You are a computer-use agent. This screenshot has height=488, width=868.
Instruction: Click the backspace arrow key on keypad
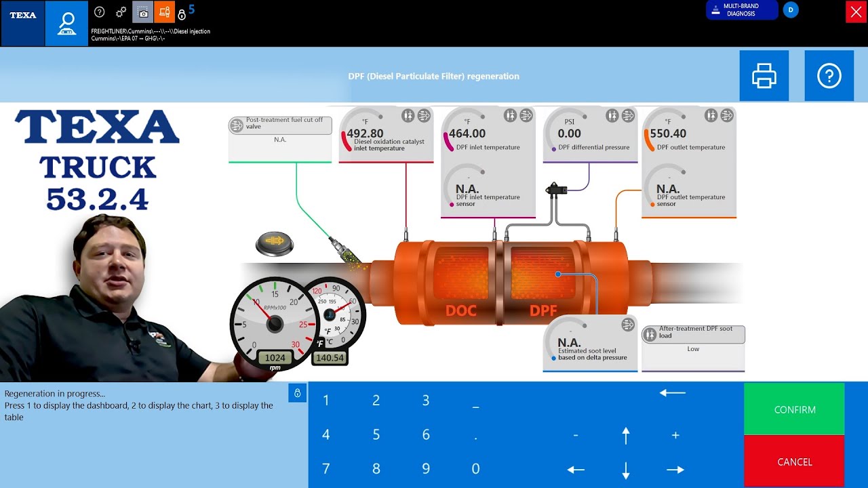[673, 392]
